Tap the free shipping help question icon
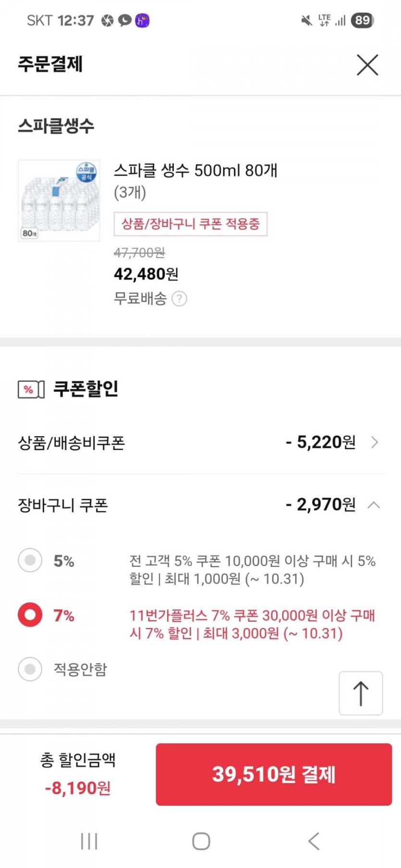 (x=179, y=299)
